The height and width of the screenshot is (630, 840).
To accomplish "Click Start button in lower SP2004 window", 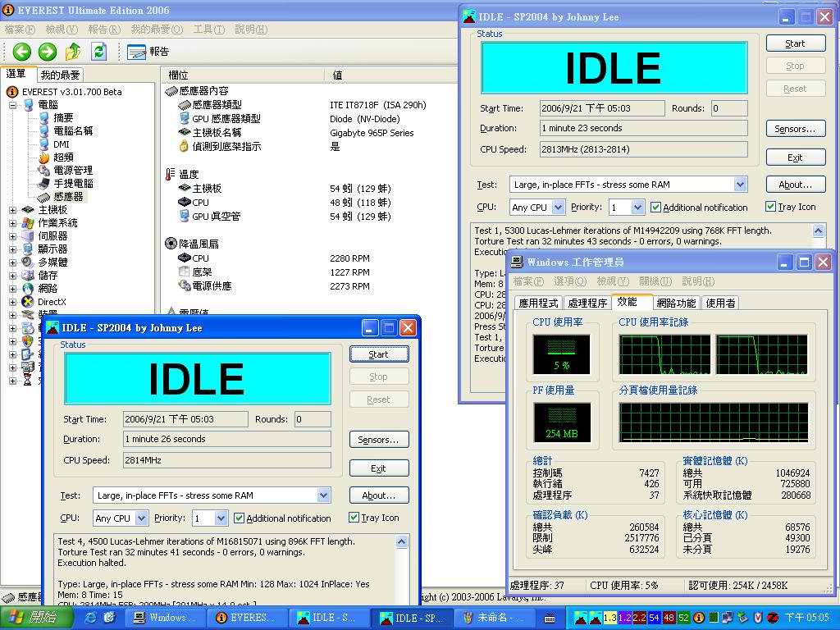I will tap(379, 354).
